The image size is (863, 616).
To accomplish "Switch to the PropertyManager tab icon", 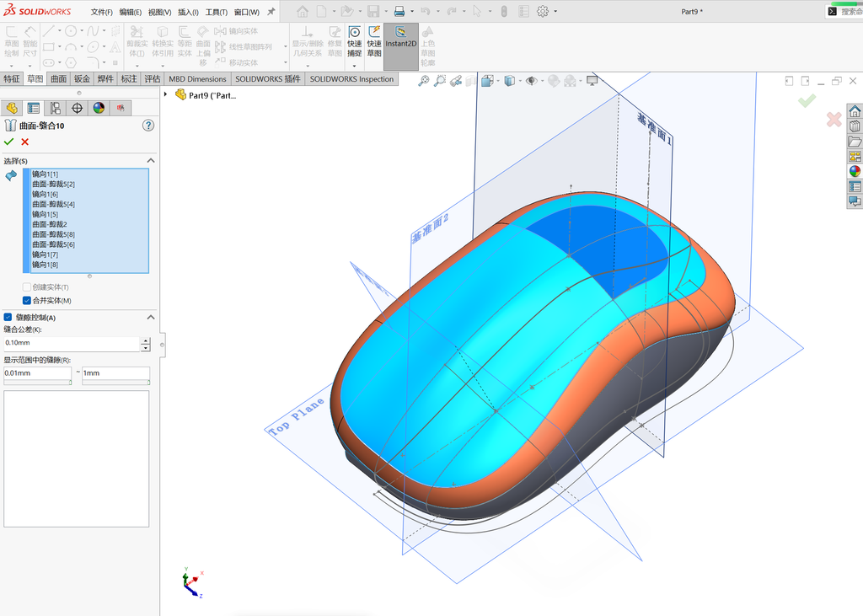I will coord(34,108).
